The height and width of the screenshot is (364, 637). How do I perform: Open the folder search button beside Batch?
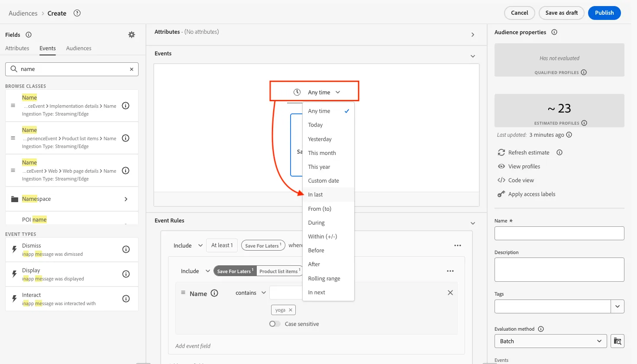coord(618,341)
